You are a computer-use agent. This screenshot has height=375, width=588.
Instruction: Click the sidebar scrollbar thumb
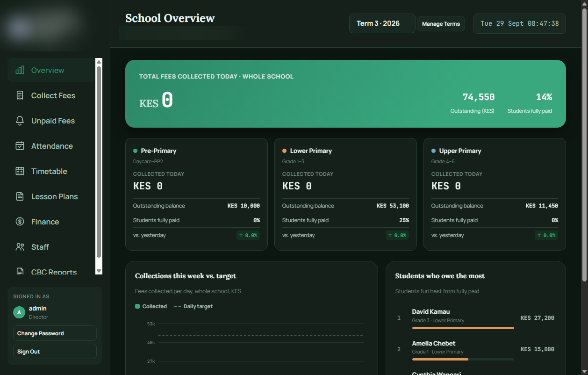[99, 162]
